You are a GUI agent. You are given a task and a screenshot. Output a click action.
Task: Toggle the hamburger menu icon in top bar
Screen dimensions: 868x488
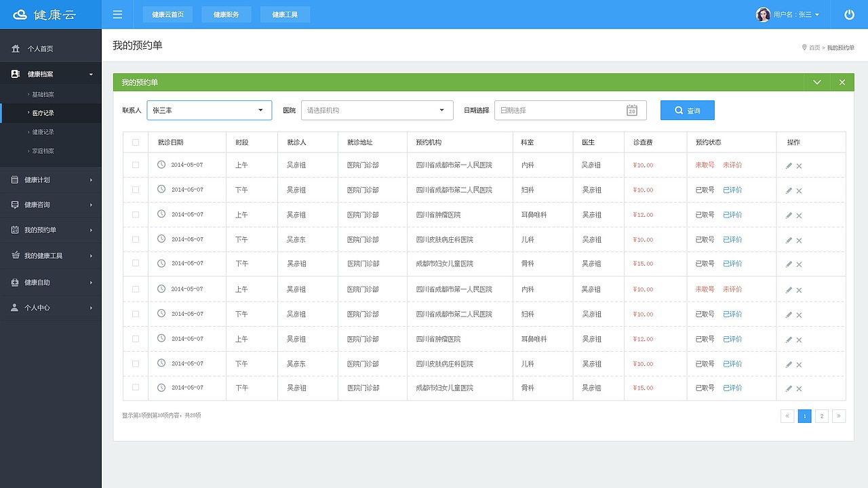(x=117, y=14)
